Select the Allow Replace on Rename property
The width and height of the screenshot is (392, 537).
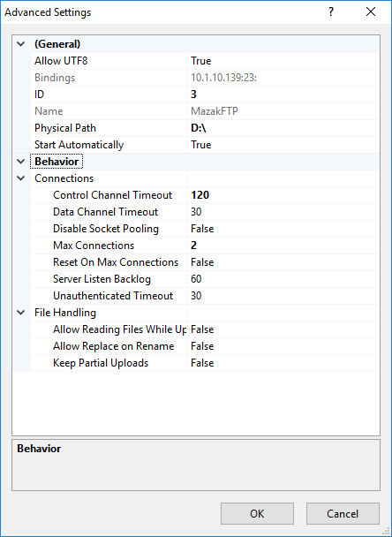tap(113, 346)
